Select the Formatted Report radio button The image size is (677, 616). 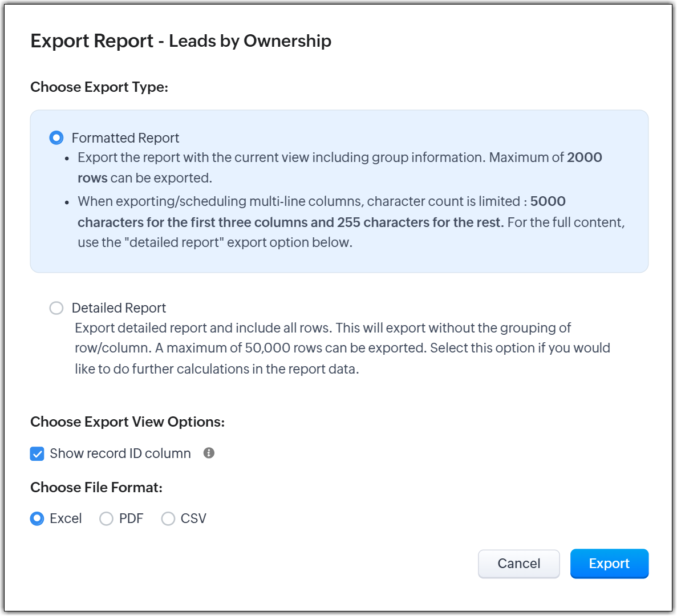56,138
